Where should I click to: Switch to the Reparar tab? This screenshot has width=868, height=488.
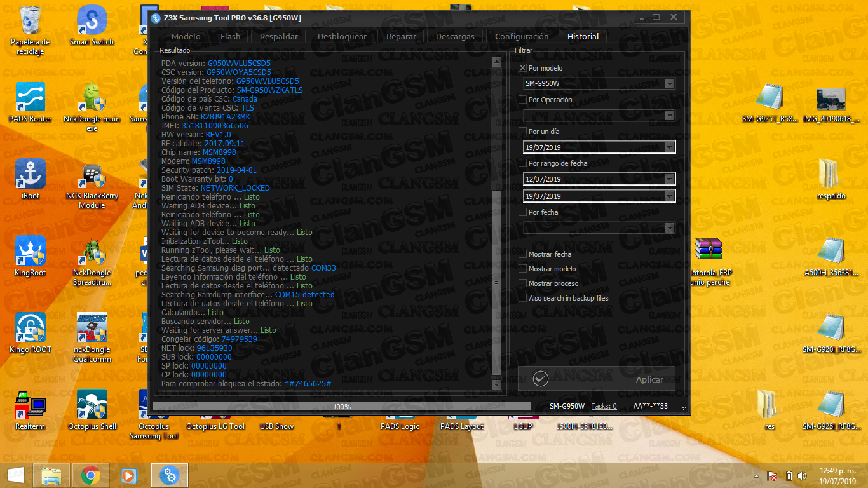click(401, 37)
